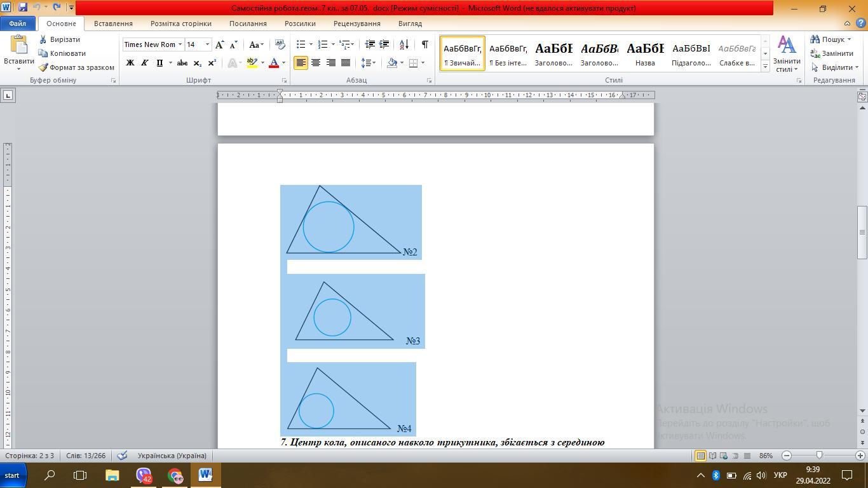The width and height of the screenshot is (868, 488).
Task: Expand the line spacing dropdown
Action: click(x=374, y=63)
